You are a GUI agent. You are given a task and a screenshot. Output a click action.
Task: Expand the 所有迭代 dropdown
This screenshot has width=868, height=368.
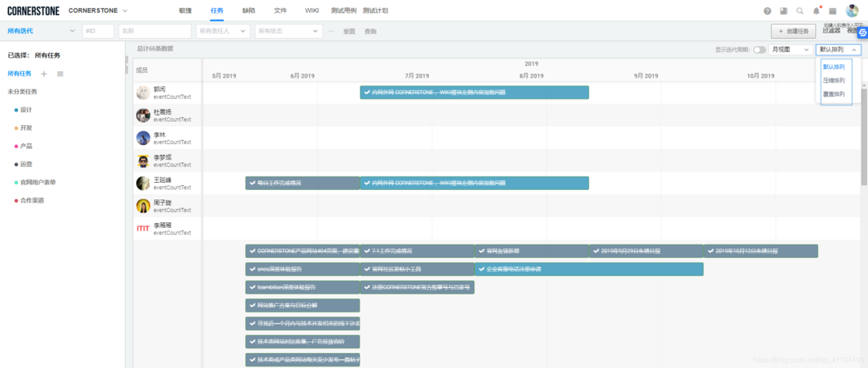point(40,31)
